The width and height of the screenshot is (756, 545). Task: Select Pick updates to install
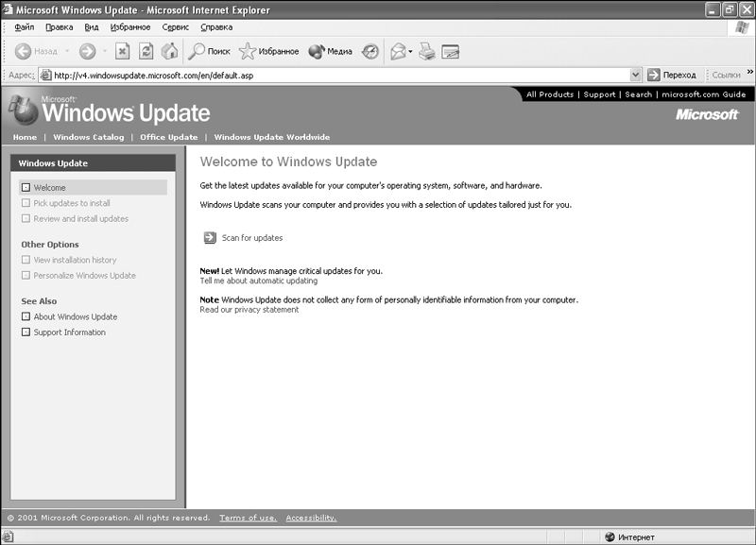point(72,203)
